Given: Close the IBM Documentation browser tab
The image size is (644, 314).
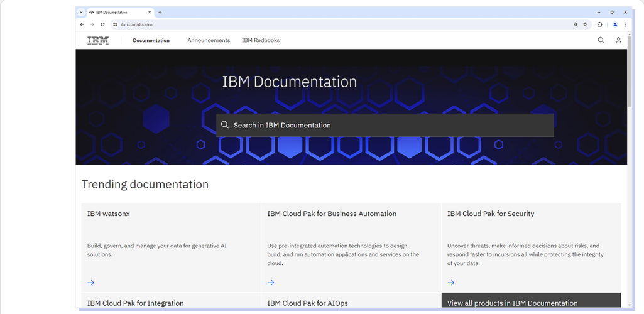Looking at the screenshot, I should (x=150, y=13).
